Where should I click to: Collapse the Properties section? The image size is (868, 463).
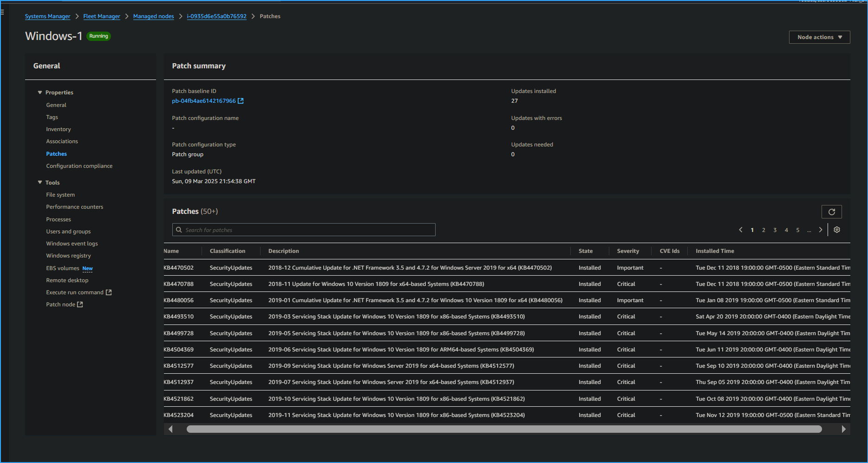40,92
